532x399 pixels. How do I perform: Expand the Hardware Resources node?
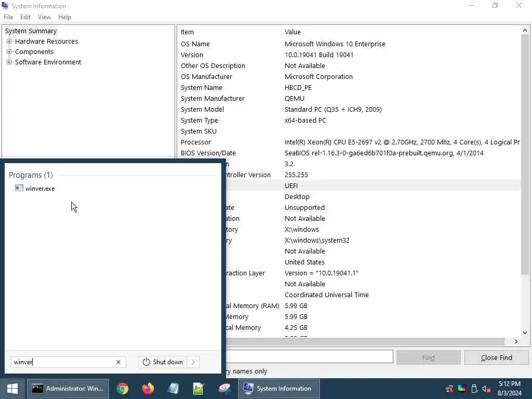click(x=9, y=42)
